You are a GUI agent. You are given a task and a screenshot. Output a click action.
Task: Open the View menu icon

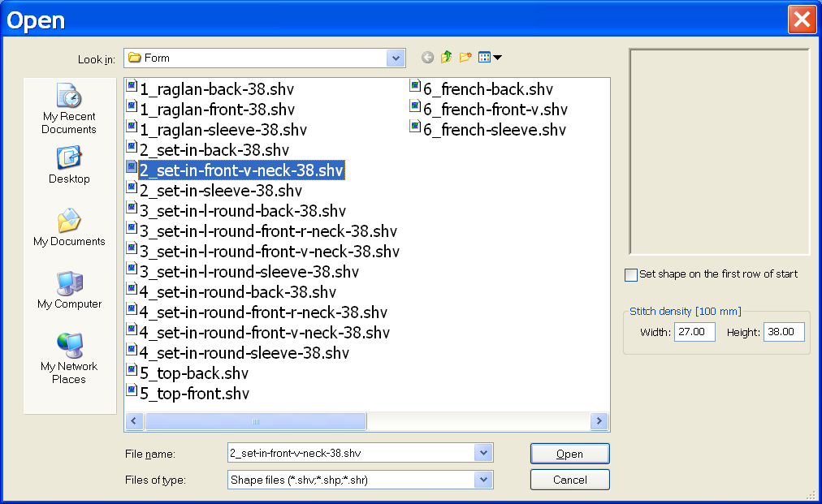489,58
